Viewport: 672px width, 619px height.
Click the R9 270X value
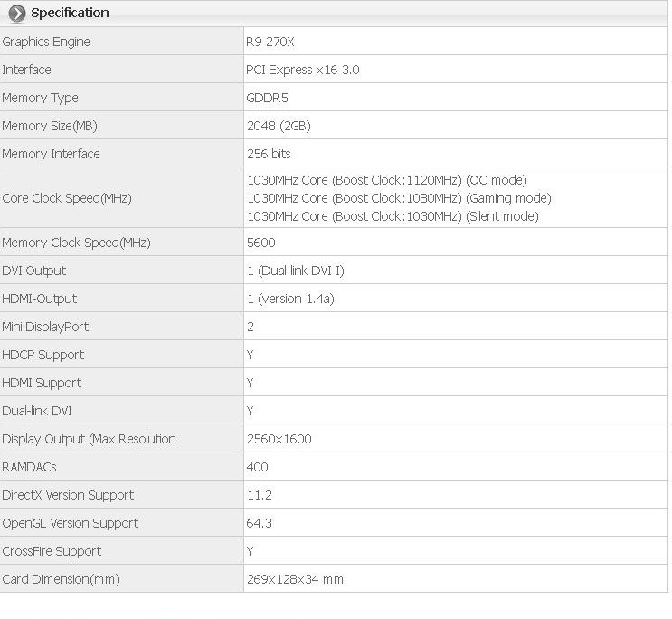[x=270, y=42]
